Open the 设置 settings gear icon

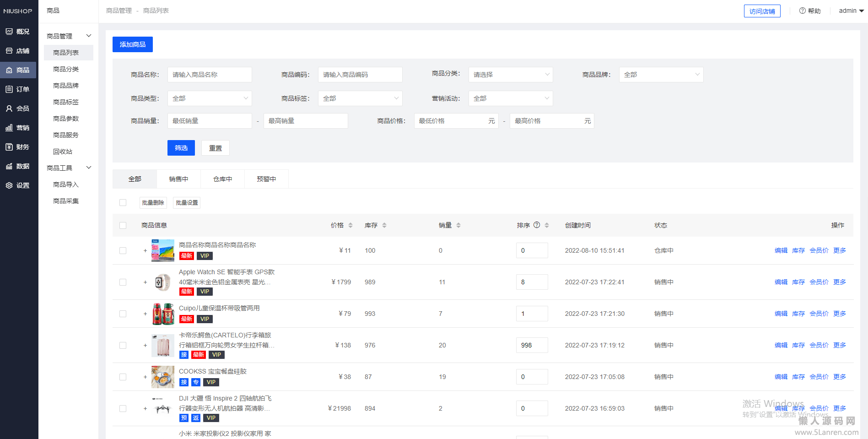click(9, 185)
